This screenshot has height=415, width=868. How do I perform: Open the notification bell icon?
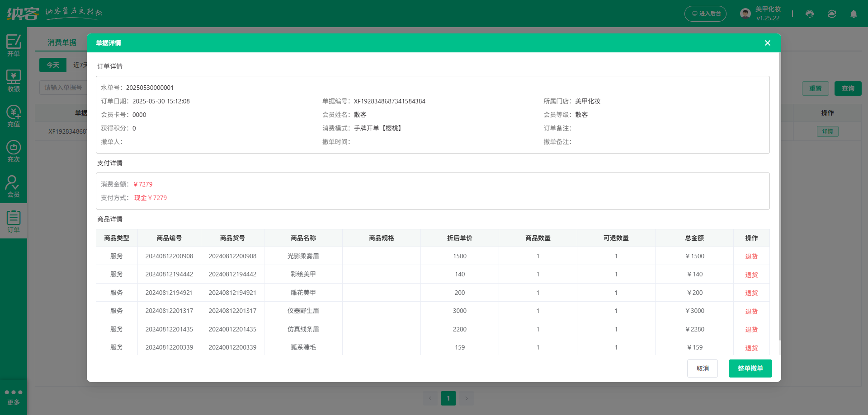(x=854, y=14)
